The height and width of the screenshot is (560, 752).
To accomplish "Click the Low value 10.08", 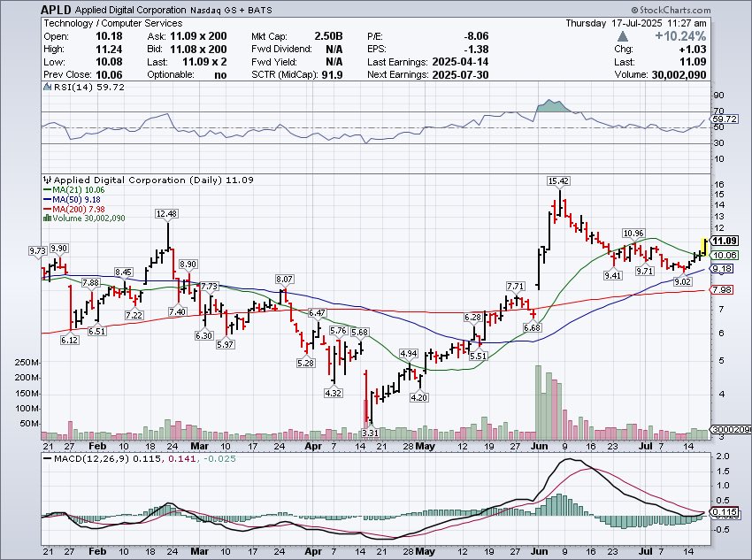I will (x=109, y=62).
